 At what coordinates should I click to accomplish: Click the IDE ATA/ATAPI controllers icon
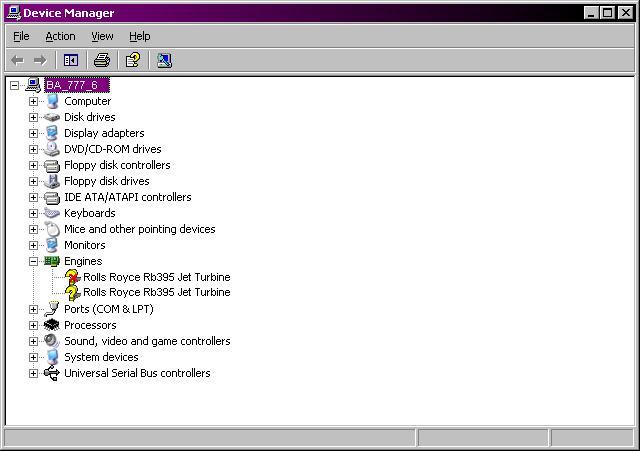pos(52,198)
